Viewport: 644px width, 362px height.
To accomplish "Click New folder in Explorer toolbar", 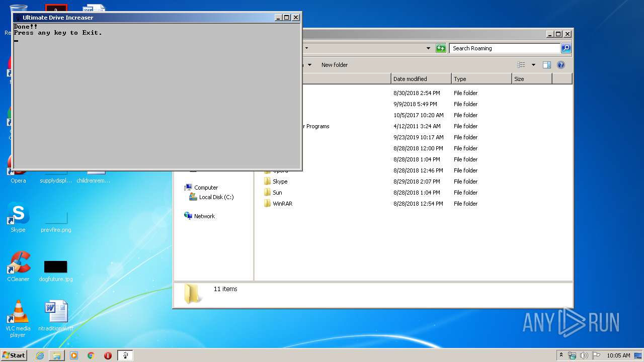I will tap(335, 65).
